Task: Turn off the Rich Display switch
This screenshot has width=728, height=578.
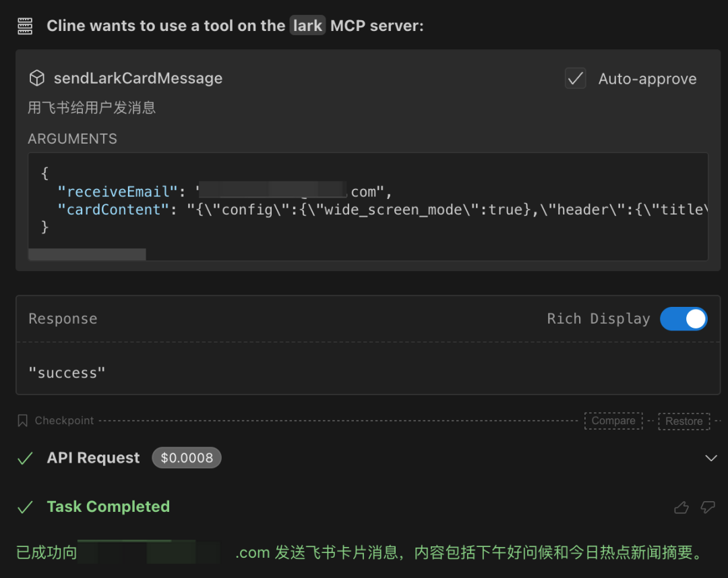Action: tap(684, 319)
